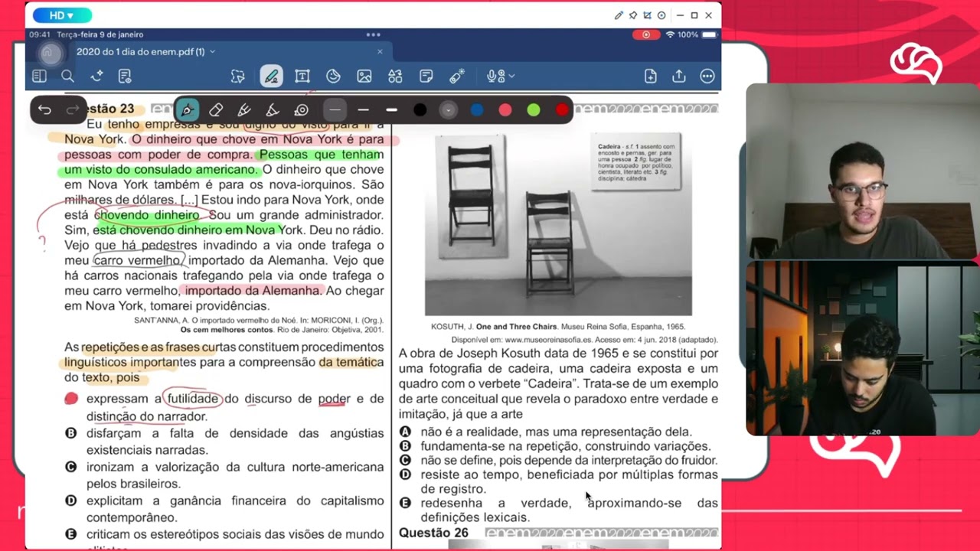Open the sticker tool

(333, 76)
